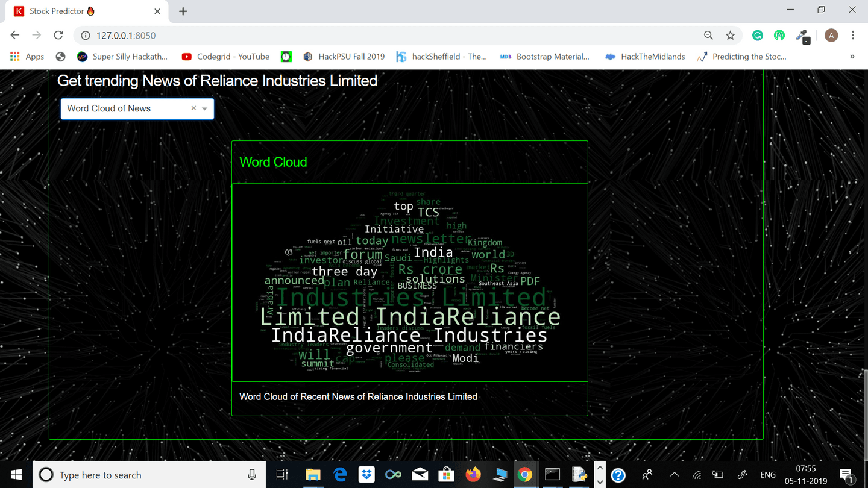Go back to previous page
This screenshot has width=868, height=488.
[x=15, y=36]
